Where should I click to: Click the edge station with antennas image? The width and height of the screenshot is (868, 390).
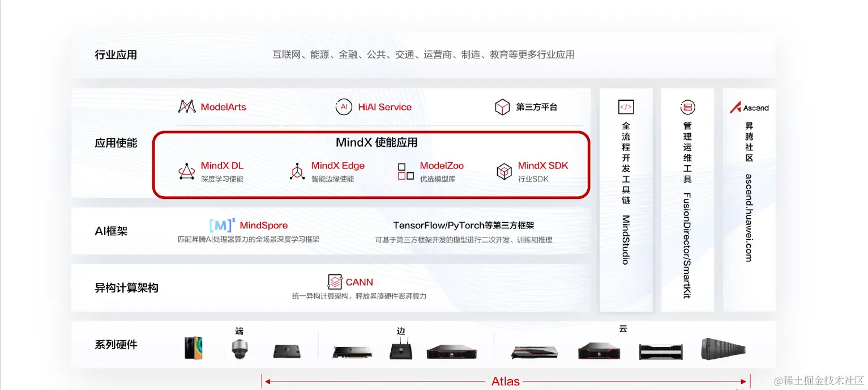401,349
